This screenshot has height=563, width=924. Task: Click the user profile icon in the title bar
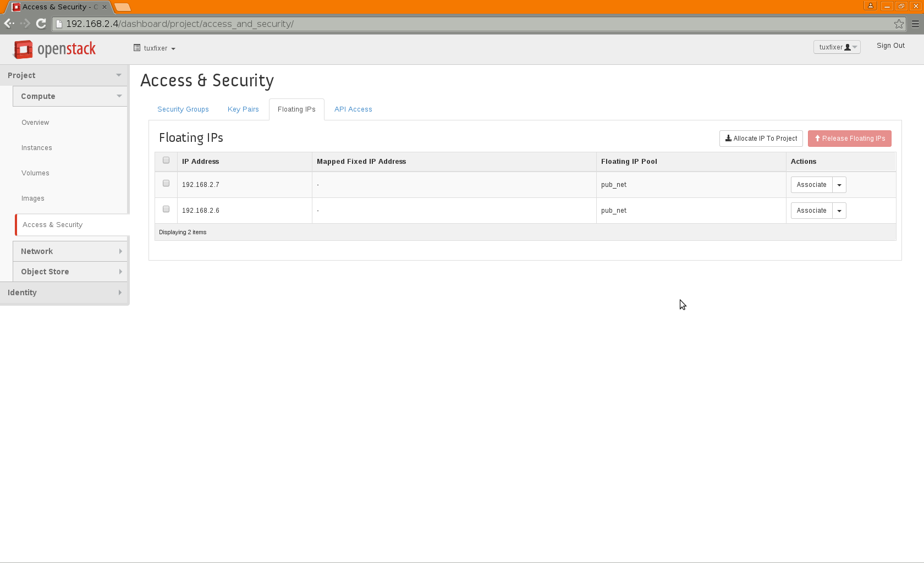click(870, 6)
